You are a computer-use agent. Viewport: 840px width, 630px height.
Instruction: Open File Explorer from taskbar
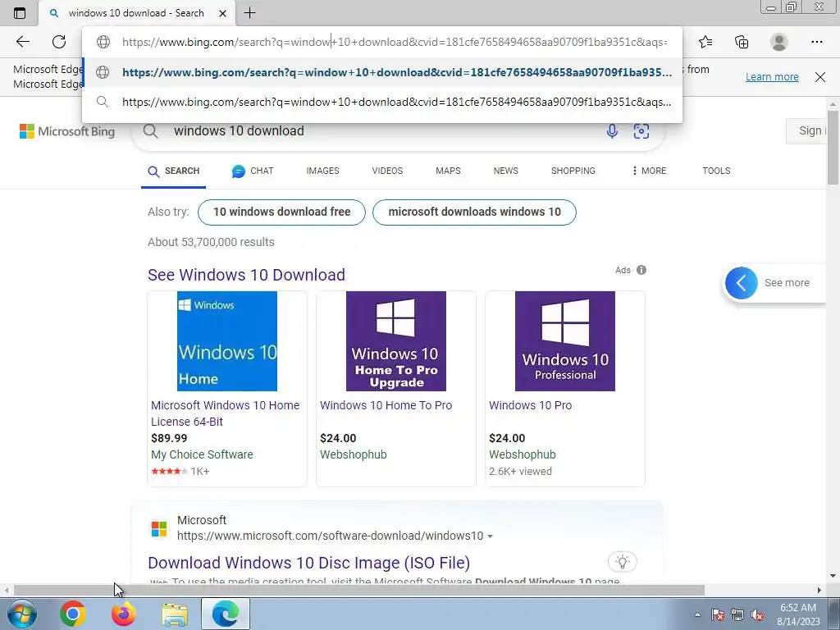(176, 614)
